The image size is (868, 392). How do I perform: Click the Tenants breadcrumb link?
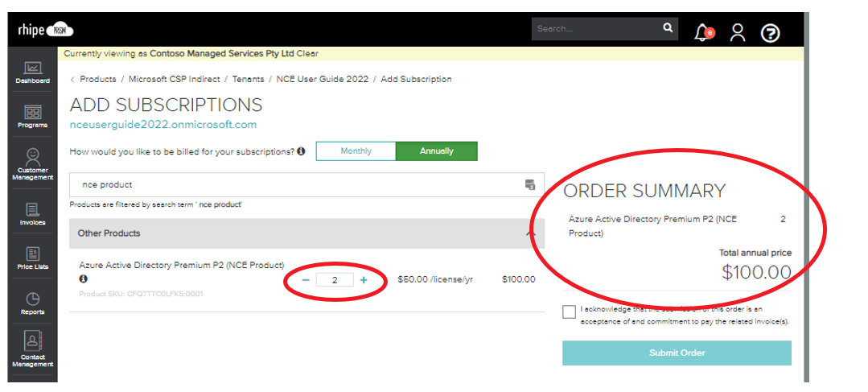coord(248,80)
